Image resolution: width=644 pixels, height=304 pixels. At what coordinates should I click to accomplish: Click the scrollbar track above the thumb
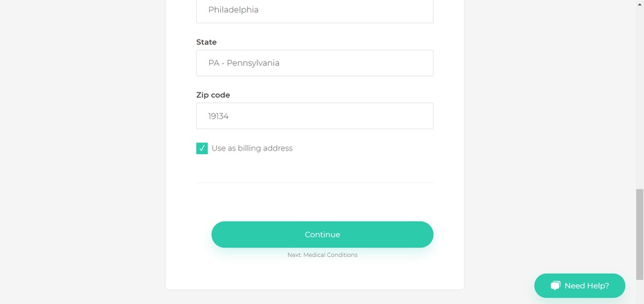click(x=640, y=98)
